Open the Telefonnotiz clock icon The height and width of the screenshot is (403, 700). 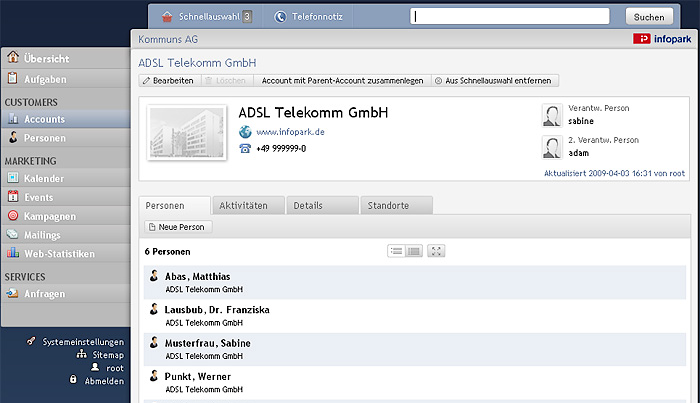click(x=280, y=17)
